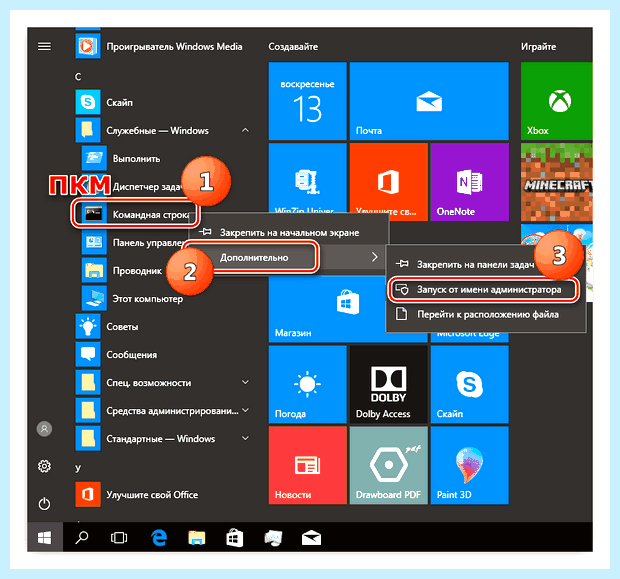620x579 pixels.
Task: Open Settings gear in Start sidebar
Action: pos(44,466)
